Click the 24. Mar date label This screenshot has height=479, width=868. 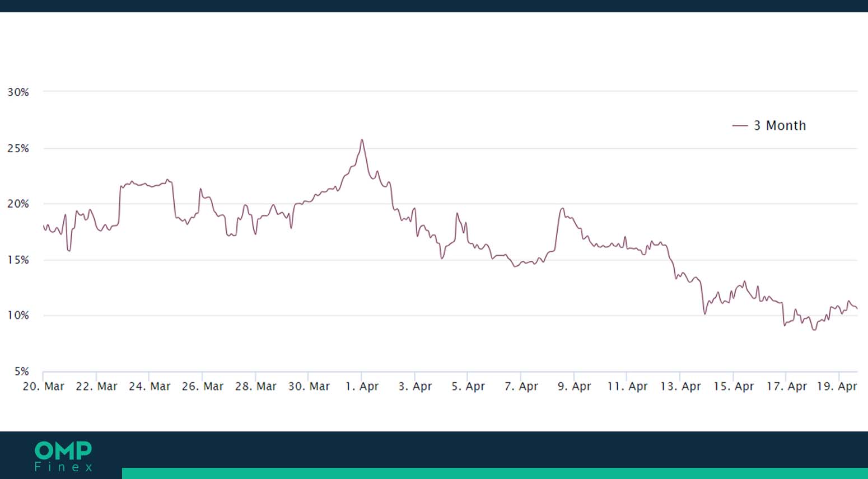[x=150, y=387]
